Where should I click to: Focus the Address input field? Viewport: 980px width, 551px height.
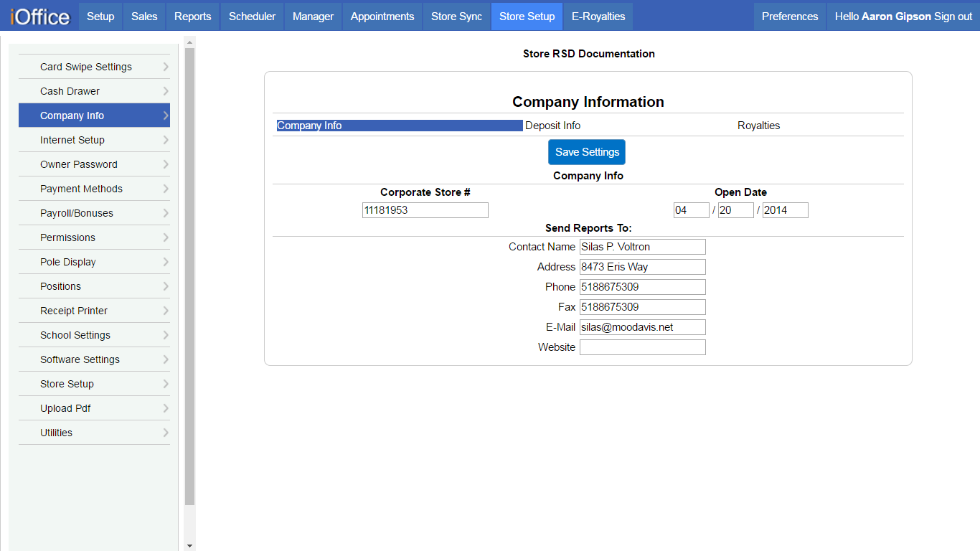tap(643, 267)
